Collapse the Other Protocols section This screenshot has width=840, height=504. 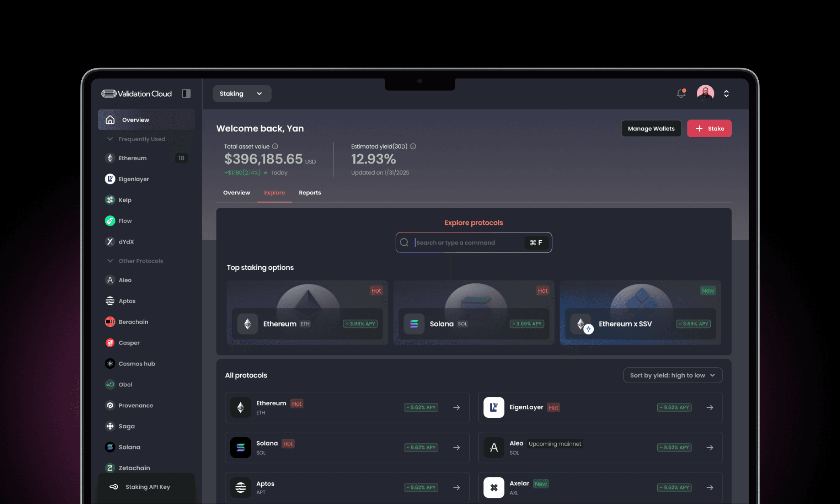click(110, 261)
